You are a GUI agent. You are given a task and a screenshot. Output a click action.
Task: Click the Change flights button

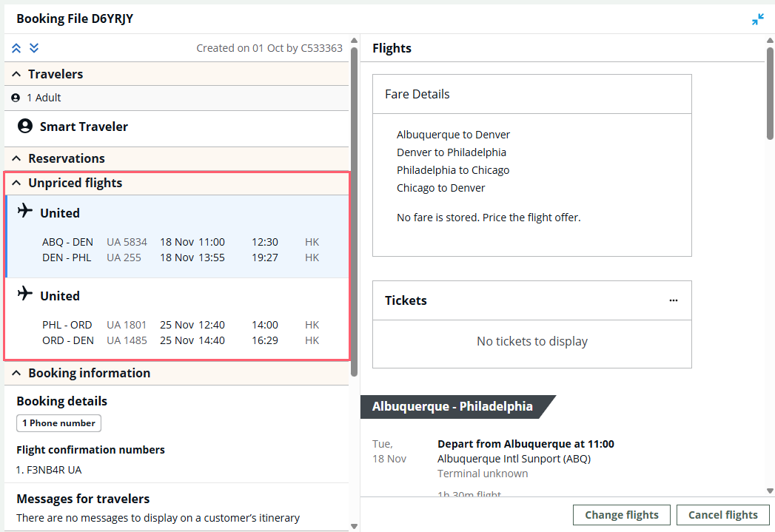[x=622, y=515]
